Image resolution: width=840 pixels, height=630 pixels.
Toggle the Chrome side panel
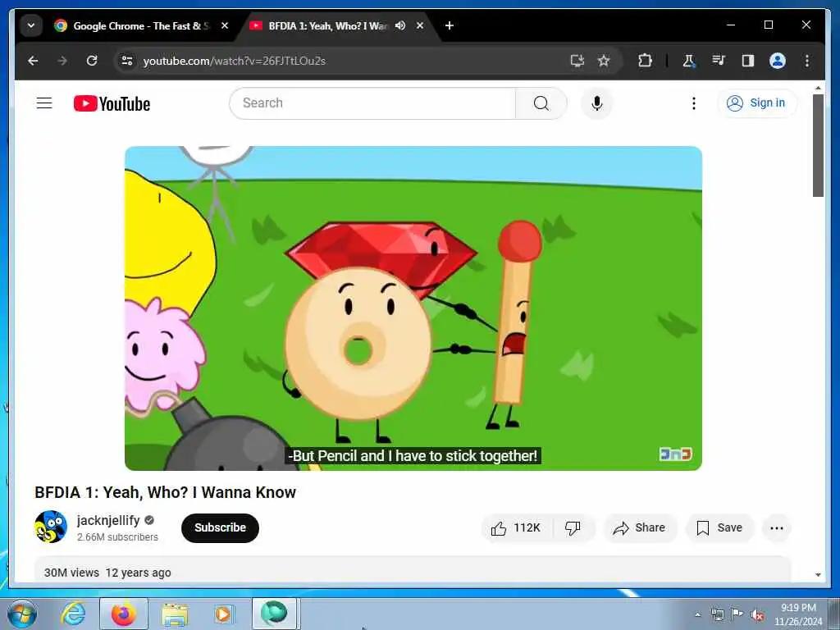point(748,61)
